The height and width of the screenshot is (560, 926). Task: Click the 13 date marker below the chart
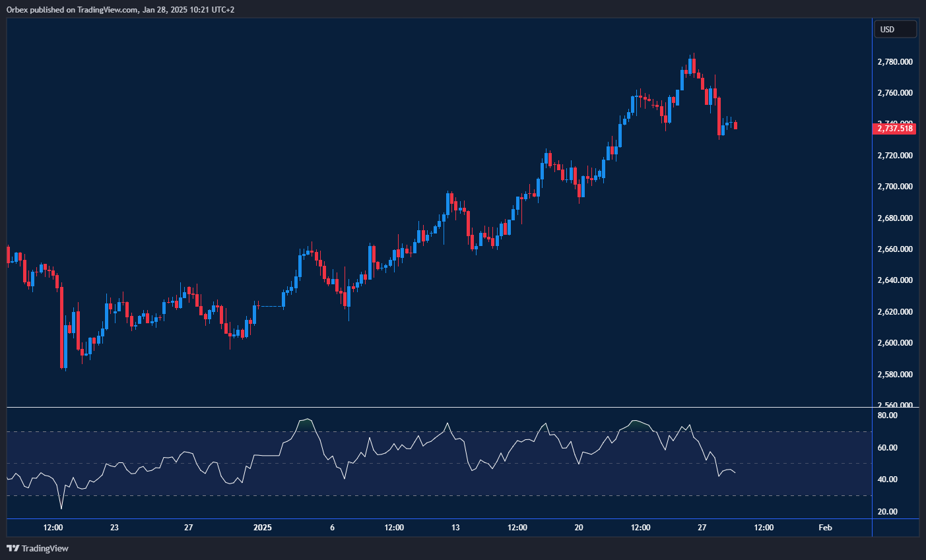[x=455, y=528]
